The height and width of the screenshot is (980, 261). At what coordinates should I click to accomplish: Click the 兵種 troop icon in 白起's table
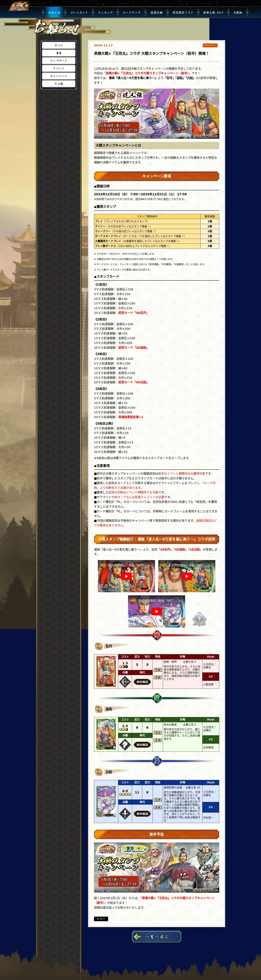125,813
